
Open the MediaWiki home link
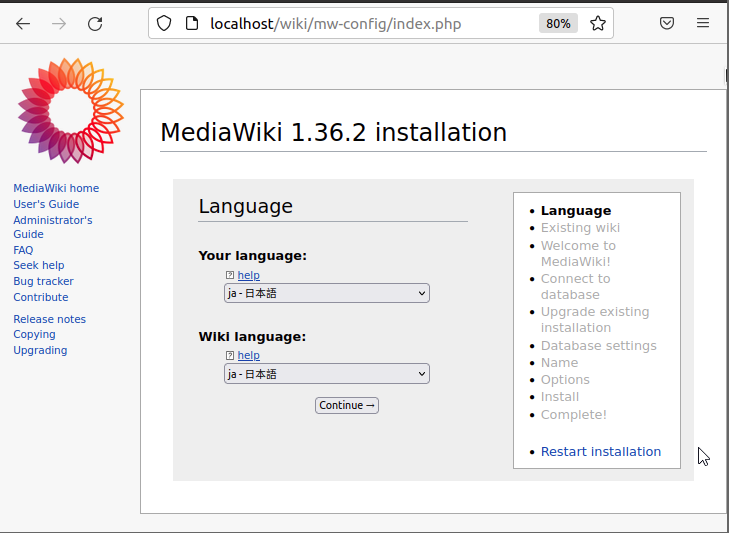(56, 188)
